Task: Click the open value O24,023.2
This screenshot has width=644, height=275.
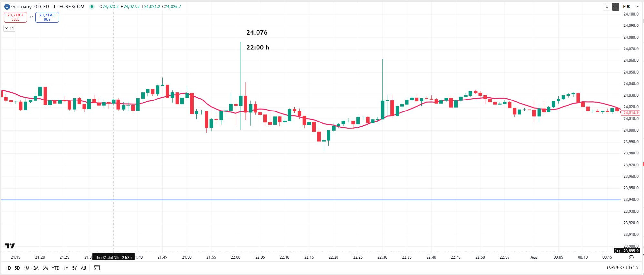Action: point(109,6)
